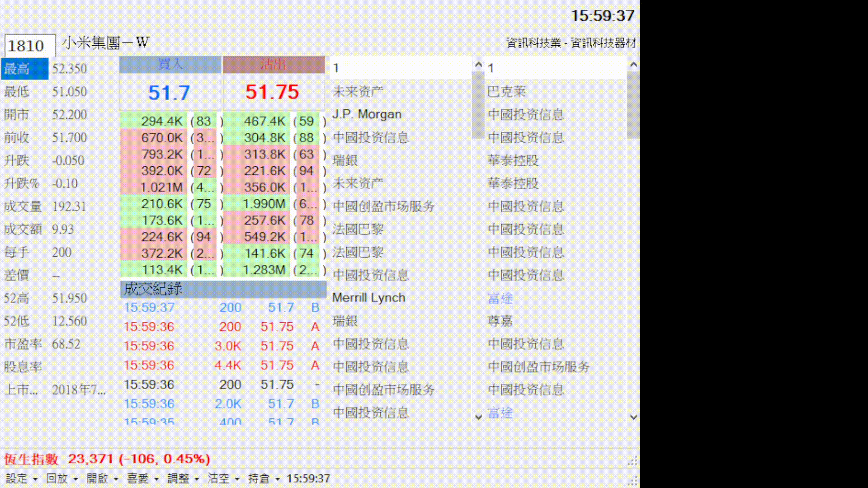Click bid queue row 113.4K
Screen dimensions: 868x488
pos(172,270)
